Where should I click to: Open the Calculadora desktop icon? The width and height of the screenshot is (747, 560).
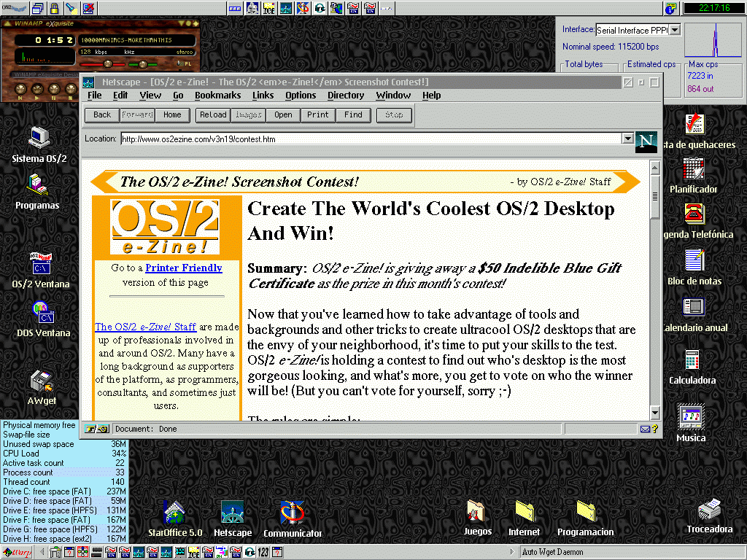(x=692, y=367)
